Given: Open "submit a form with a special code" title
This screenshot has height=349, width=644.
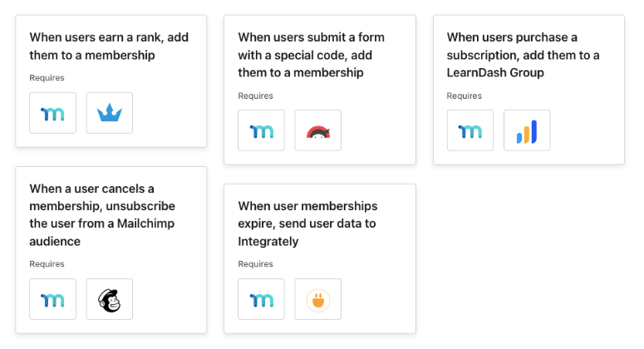Looking at the screenshot, I should [x=311, y=55].
